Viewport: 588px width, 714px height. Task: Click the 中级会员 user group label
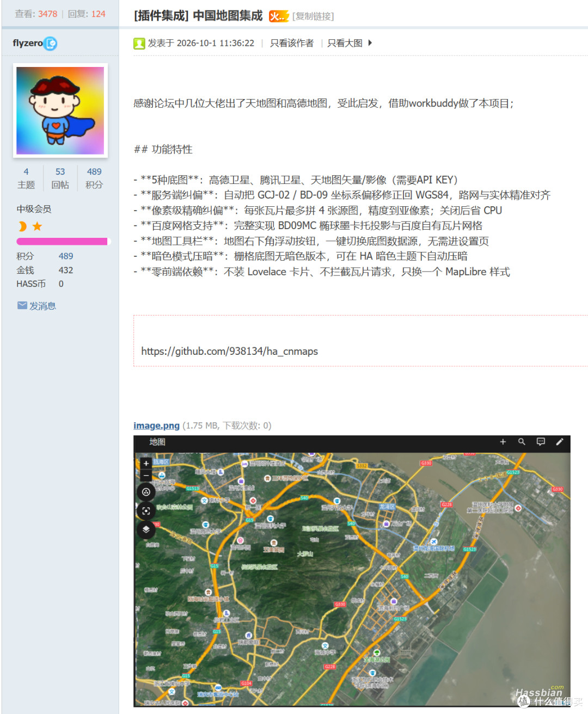(x=34, y=209)
